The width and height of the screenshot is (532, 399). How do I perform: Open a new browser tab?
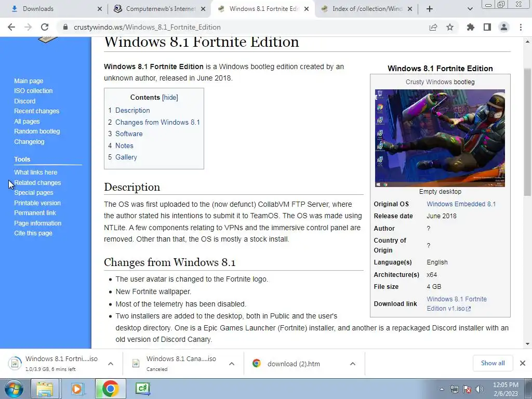(430, 9)
